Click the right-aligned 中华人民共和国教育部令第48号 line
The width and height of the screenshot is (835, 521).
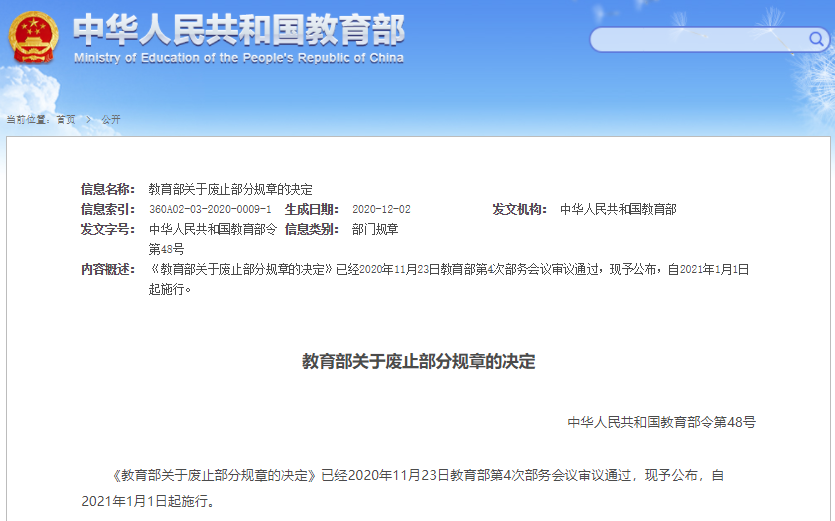[x=661, y=422]
